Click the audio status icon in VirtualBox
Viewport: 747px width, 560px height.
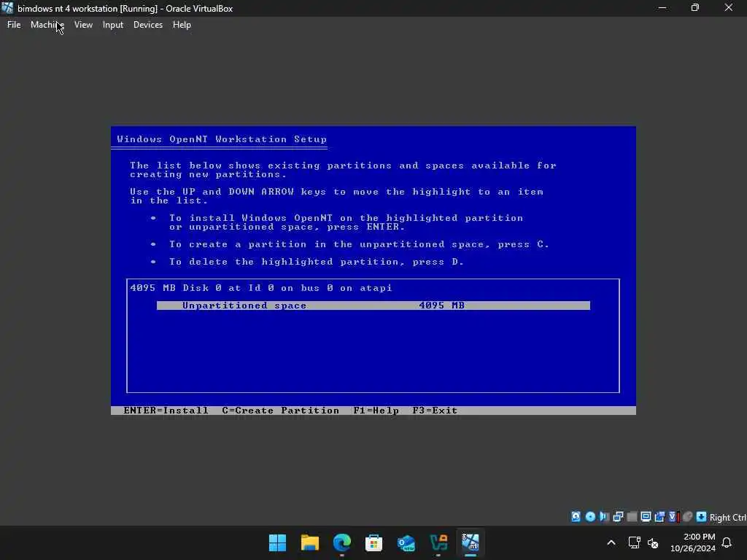604,517
